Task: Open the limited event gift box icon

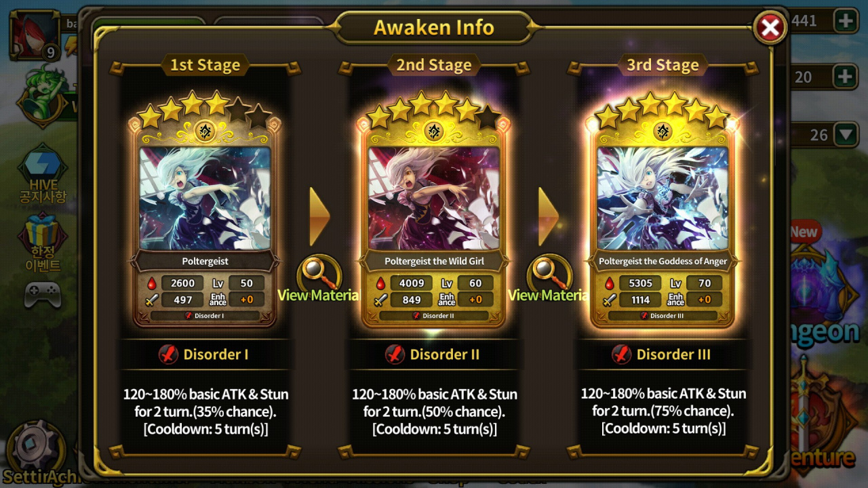Action: tap(43, 241)
